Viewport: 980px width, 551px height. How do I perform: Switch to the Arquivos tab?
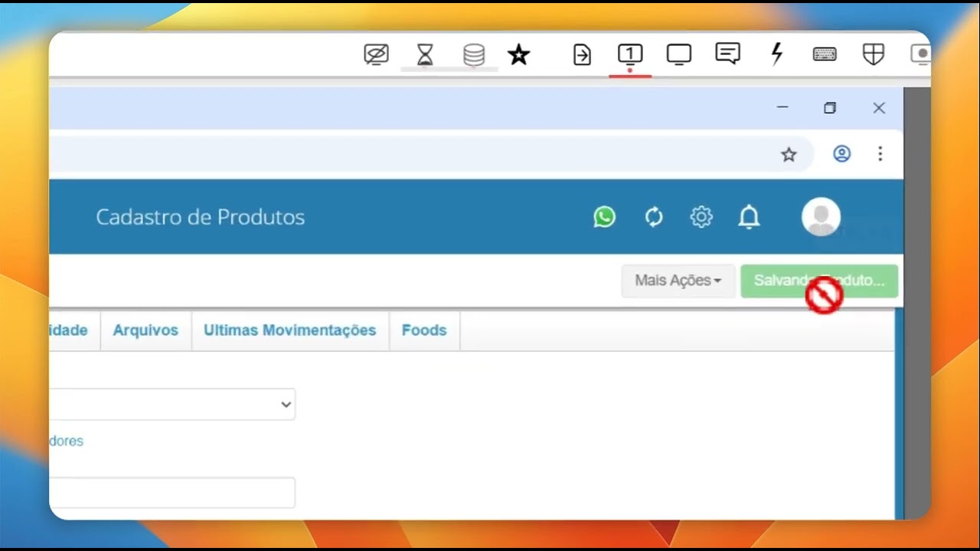pyautogui.click(x=145, y=331)
